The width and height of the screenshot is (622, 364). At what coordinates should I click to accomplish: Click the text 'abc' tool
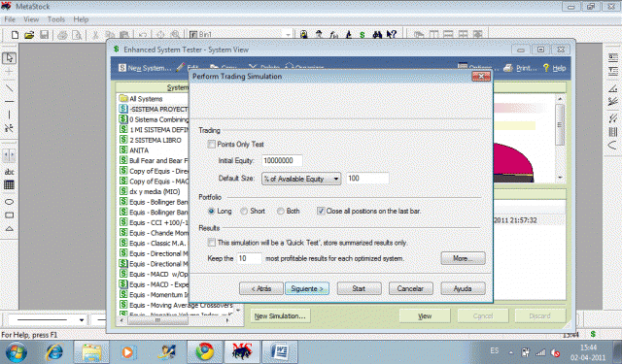pos(9,172)
